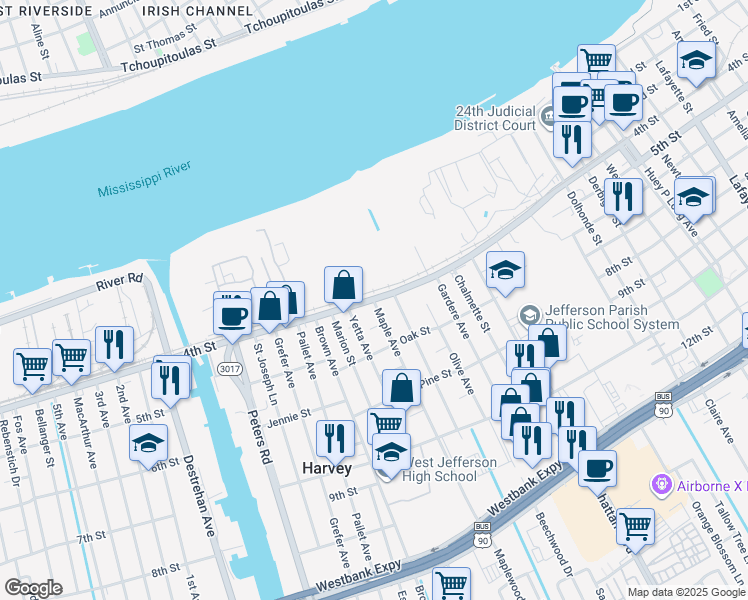Screen dimensions: 748x600
Task: Click the West Jefferson High School label
Action: 448,469
